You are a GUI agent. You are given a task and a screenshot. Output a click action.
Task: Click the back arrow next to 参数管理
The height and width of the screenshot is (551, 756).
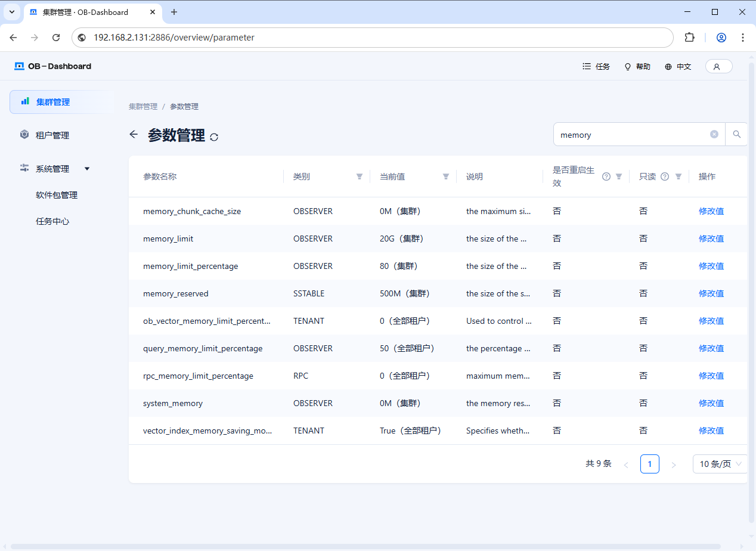pyautogui.click(x=134, y=135)
